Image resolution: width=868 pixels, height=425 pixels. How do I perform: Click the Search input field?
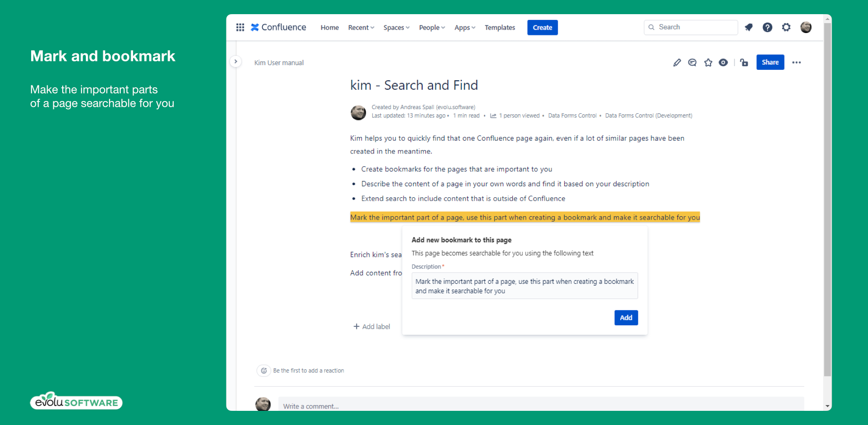click(691, 27)
